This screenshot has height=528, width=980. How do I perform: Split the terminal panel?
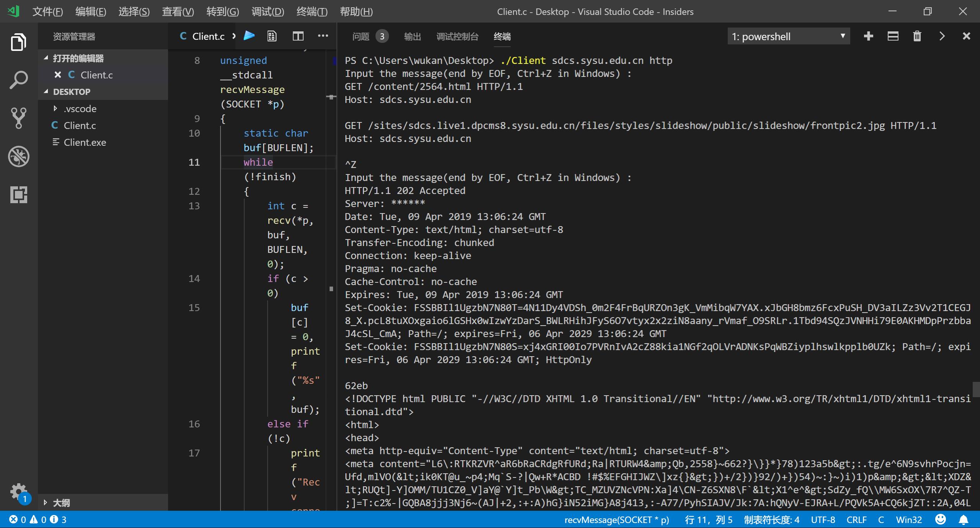(x=893, y=36)
